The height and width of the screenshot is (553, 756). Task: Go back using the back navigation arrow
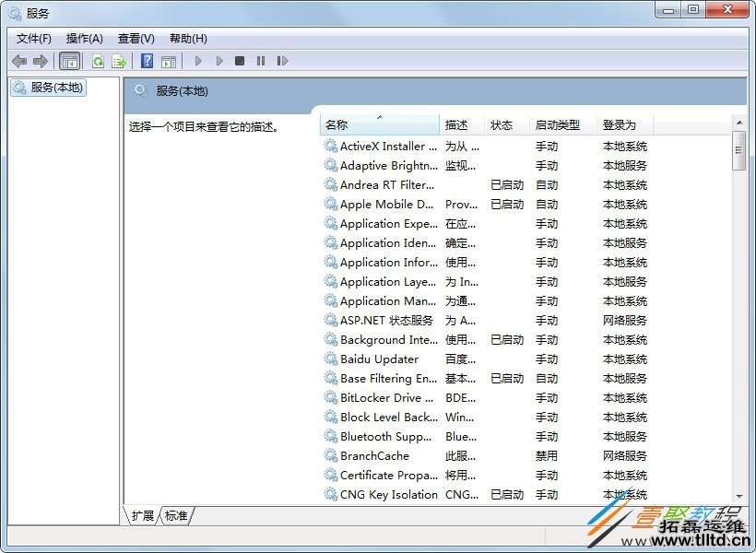click(19, 60)
